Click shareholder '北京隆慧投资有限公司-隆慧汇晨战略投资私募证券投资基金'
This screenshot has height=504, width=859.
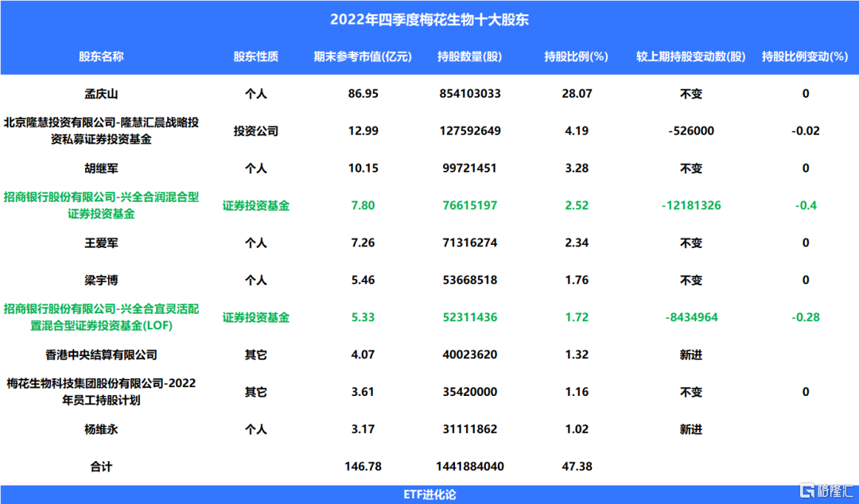pyautogui.click(x=101, y=131)
